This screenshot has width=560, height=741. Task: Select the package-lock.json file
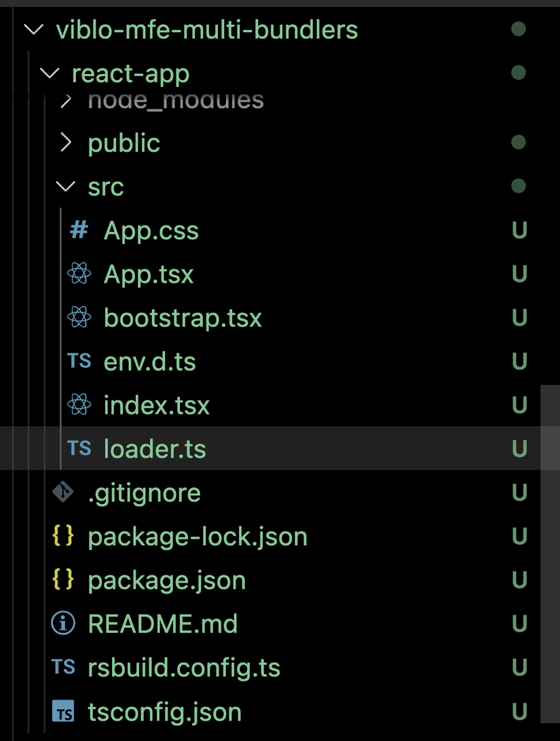click(197, 536)
